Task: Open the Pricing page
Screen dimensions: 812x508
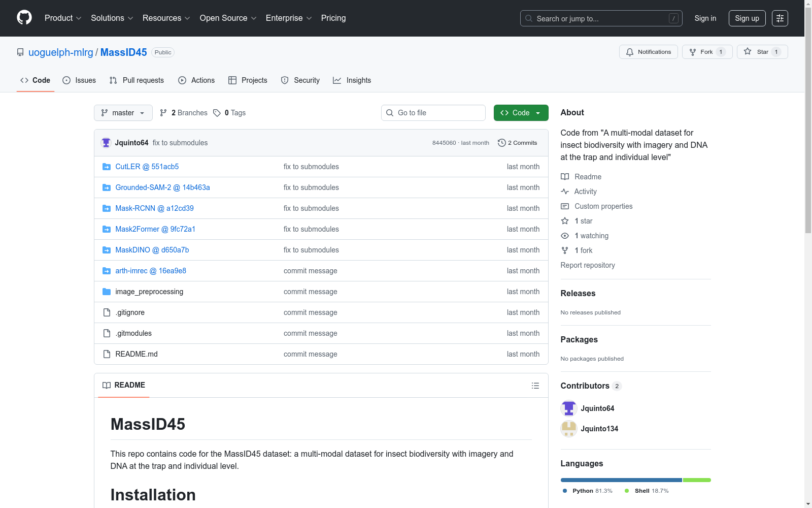Action: [x=333, y=18]
